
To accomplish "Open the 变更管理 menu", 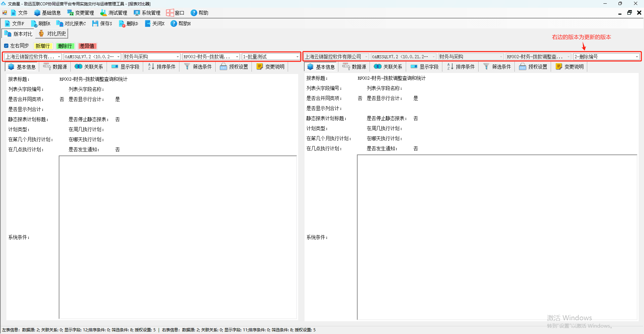I will 80,13.
